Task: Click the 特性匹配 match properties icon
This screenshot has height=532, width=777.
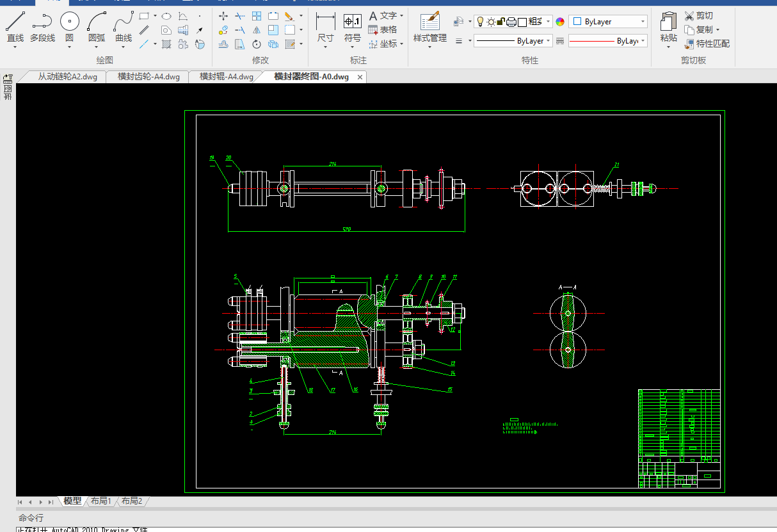Action: [x=689, y=44]
